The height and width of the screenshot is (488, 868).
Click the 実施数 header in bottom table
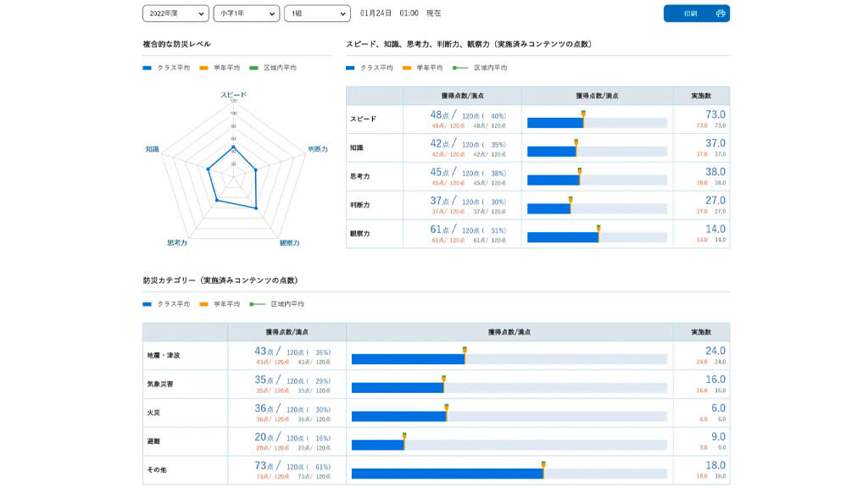tap(701, 332)
